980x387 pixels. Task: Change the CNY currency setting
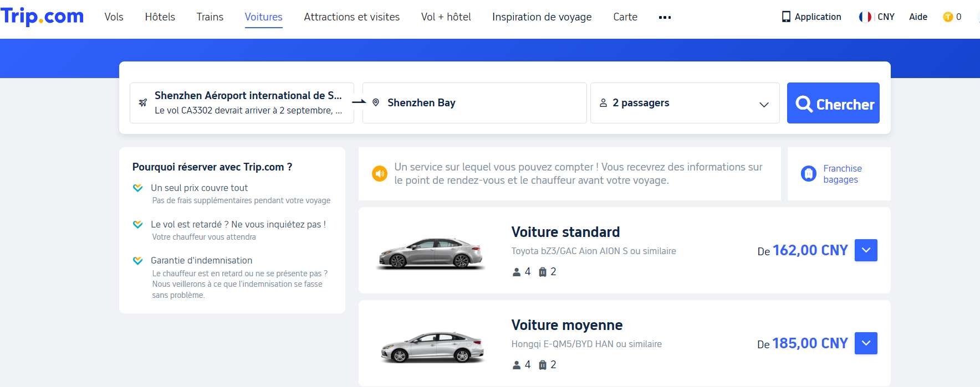click(x=886, y=17)
